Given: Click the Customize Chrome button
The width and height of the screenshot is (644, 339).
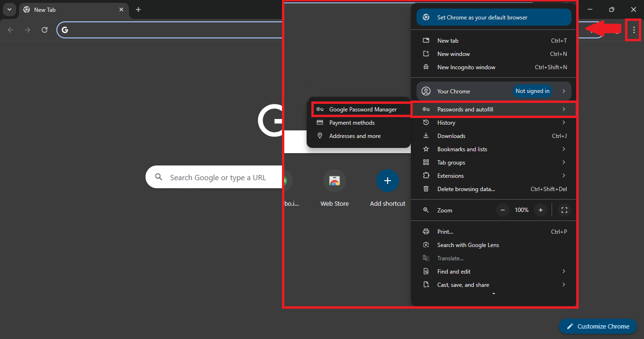Looking at the screenshot, I should [x=598, y=326].
